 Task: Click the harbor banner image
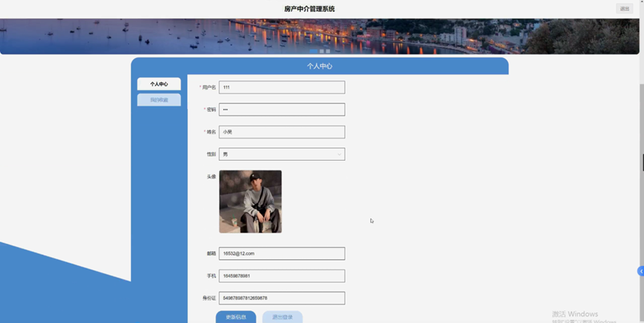(319, 36)
